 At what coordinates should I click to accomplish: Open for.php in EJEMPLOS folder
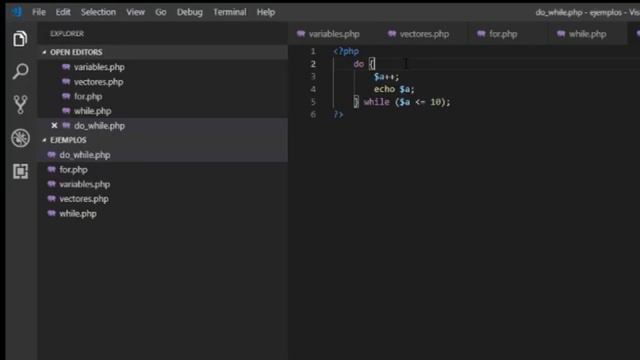coord(163,169)
